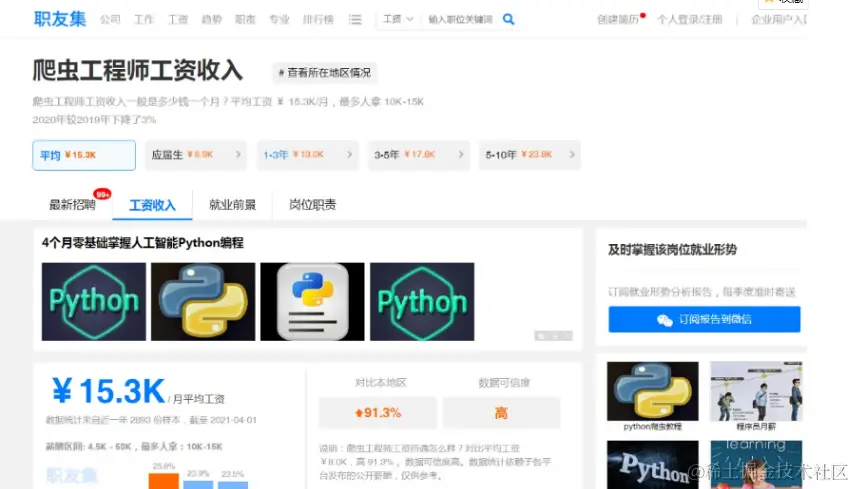Image resolution: width=855 pixels, height=489 pixels.
Task: Open the dark Python text sidebar thumbnail
Action: 653,464
